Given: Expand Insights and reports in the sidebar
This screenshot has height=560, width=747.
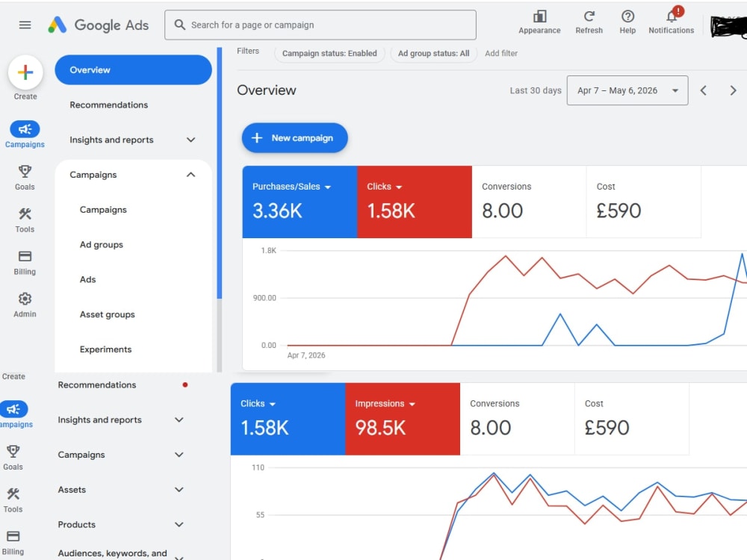Looking at the screenshot, I should tap(133, 140).
